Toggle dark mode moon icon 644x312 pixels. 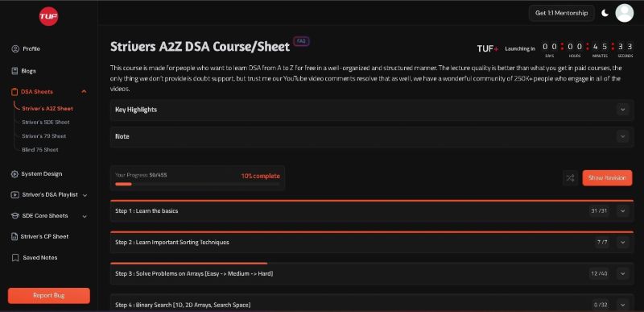pos(605,13)
